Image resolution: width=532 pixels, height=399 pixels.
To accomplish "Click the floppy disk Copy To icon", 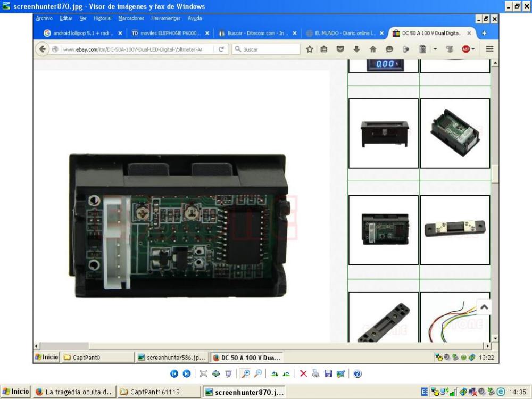I will [328, 373].
